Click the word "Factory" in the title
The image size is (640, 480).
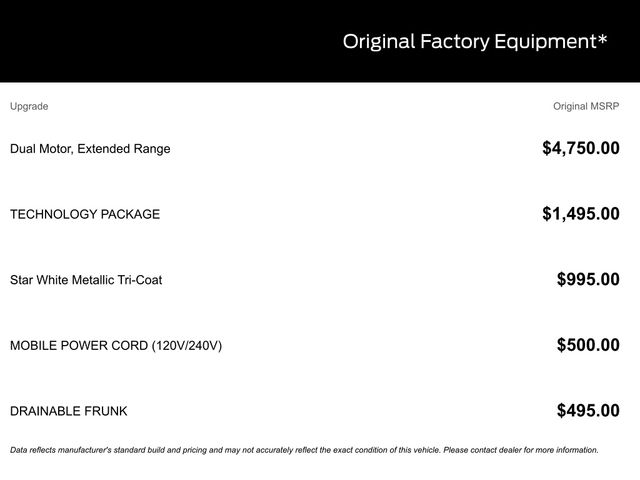coord(446,42)
